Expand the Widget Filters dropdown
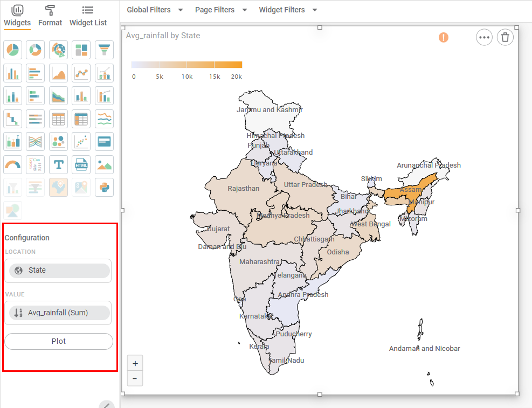The width and height of the screenshot is (532, 408). 288,10
